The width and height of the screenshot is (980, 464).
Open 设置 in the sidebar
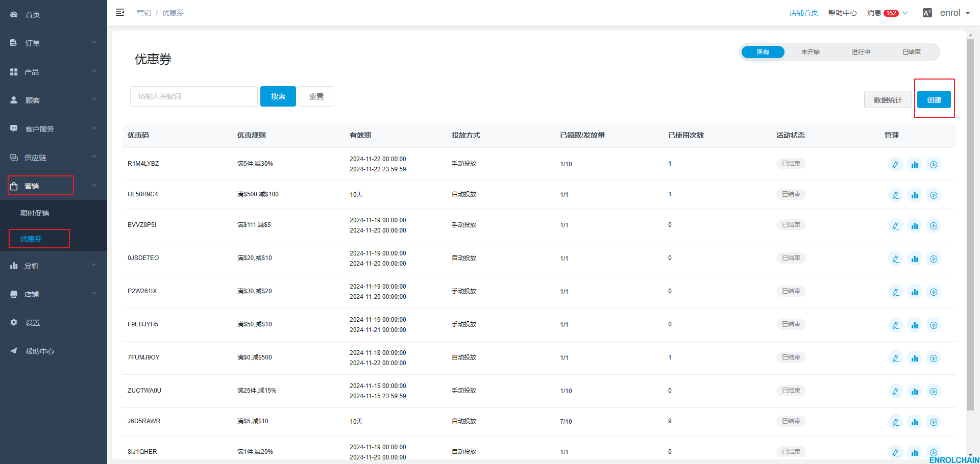pos(54,322)
